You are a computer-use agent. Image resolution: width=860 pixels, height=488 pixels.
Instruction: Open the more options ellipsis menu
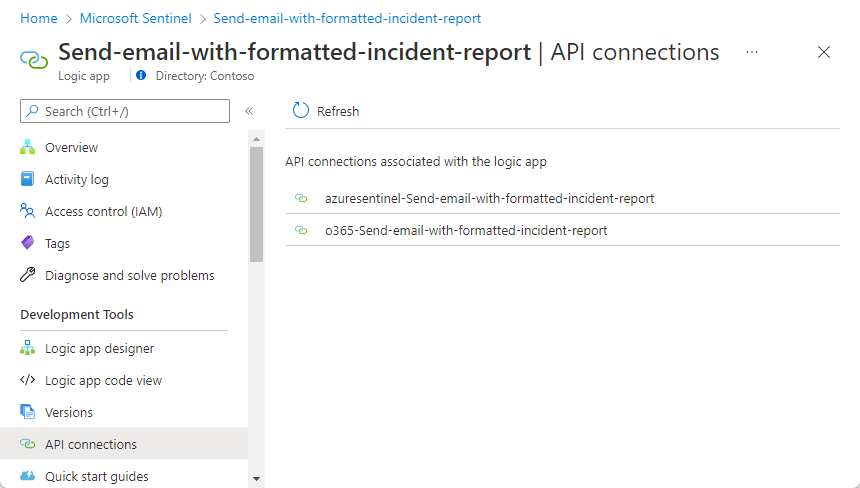point(752,52)
